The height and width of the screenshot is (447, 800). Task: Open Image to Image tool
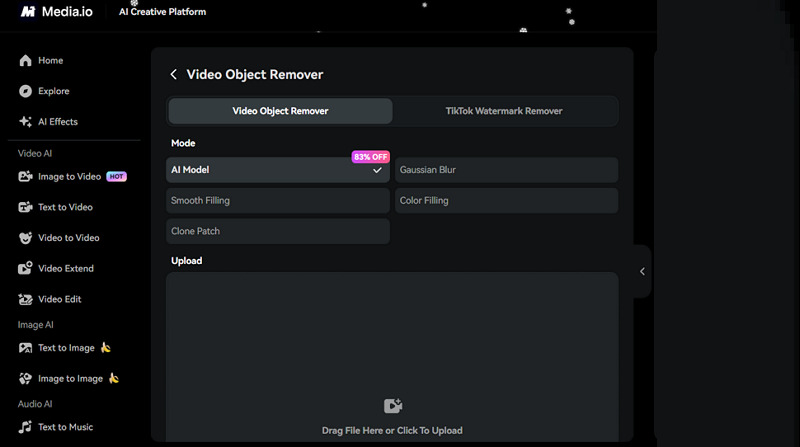[x=70, y=379]
